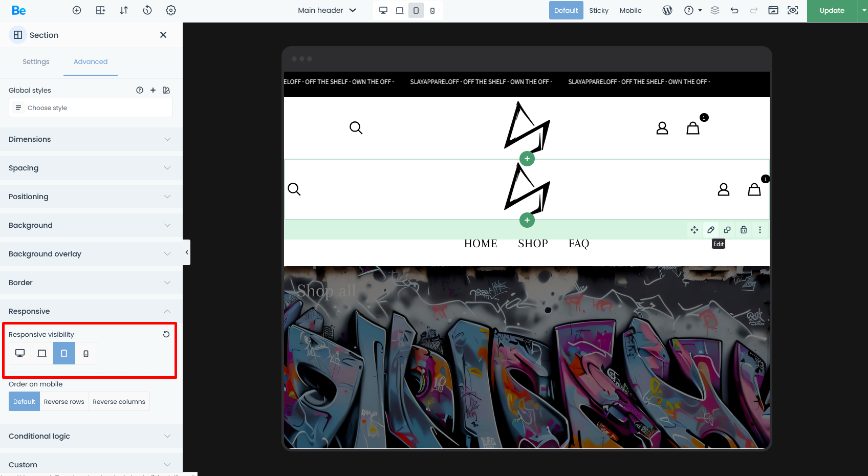Clone the section with duplicate icon

727,230
